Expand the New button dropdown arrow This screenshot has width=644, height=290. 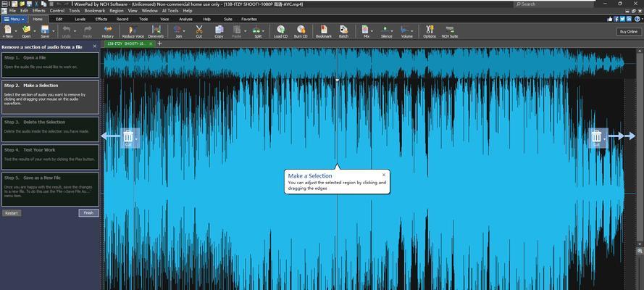point(16,30)
